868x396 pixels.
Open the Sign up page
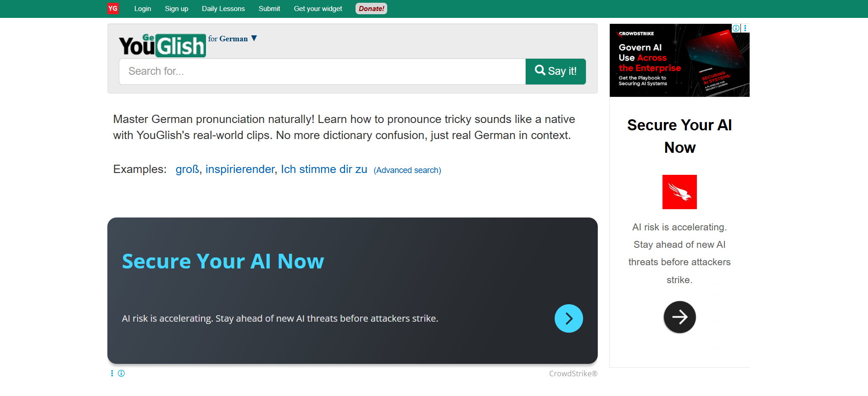point(177,9)
